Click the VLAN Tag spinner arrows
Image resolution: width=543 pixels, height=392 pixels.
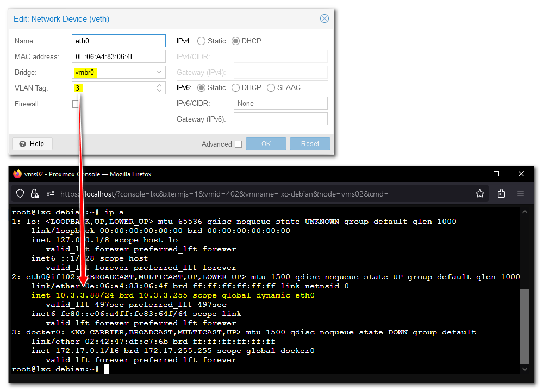coord(159,88)
